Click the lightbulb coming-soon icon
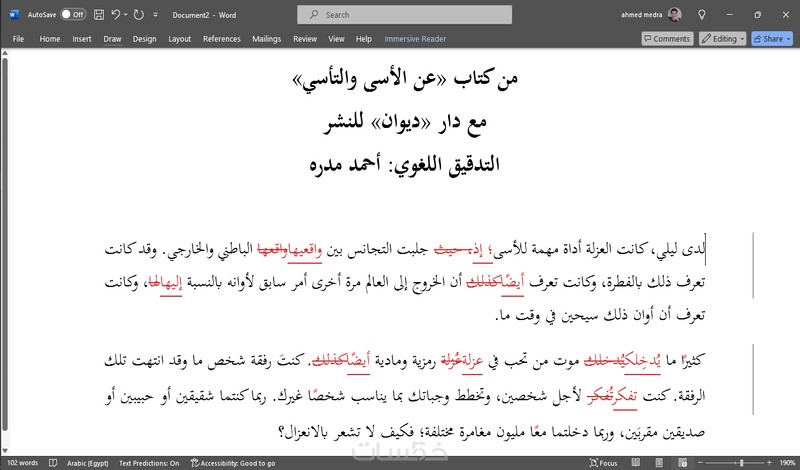This screenshot has height=470, width=800. (702, 15)
